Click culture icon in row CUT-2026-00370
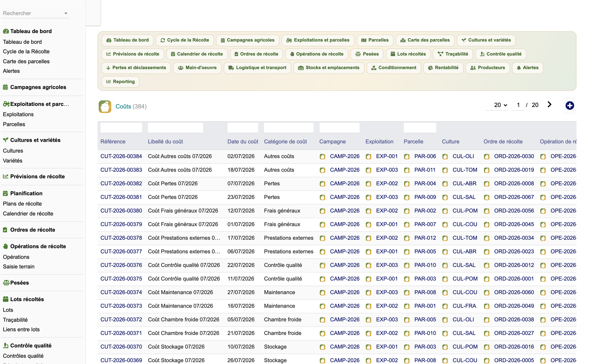The image size is (589, 364). [x=445, y=347]
